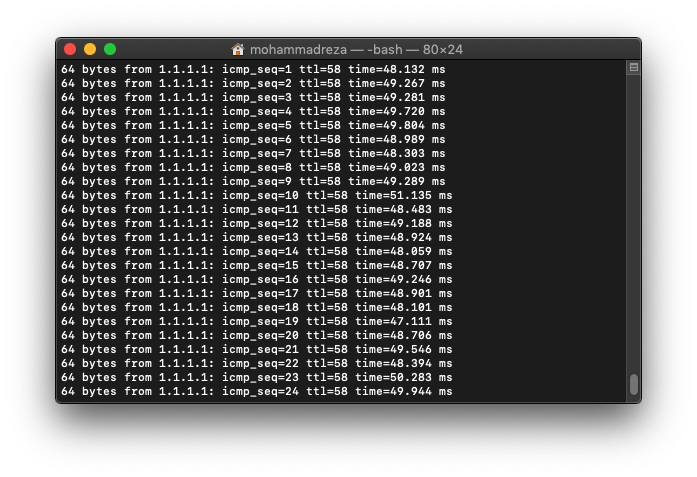Click the line showing time=48.707 ms
The image size is (697, 477).
(257, 265)
